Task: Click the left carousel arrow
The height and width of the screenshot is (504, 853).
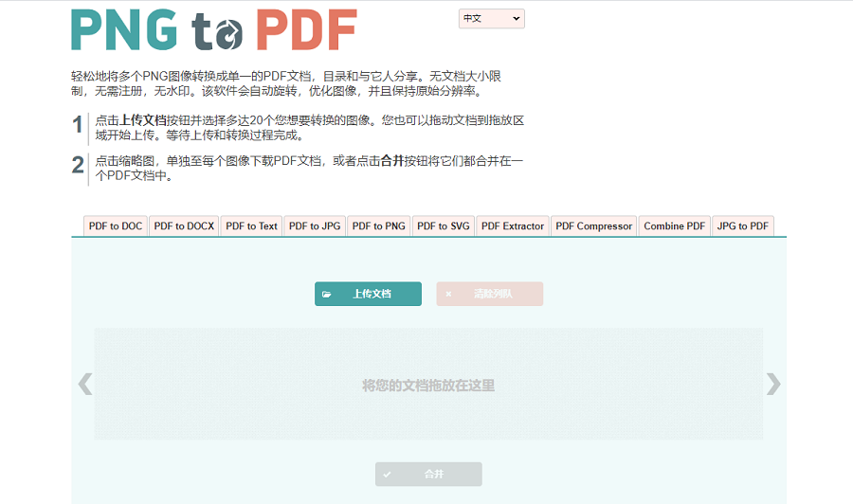Action: pos(84,384)
